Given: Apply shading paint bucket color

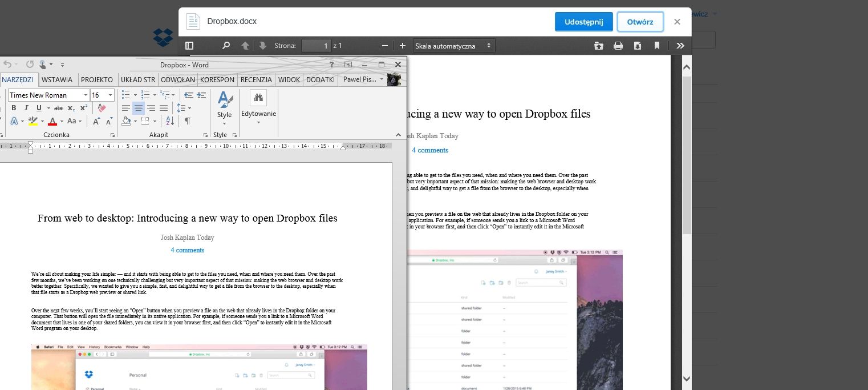Looking at the screenshot, I should (x=127, y=121).
